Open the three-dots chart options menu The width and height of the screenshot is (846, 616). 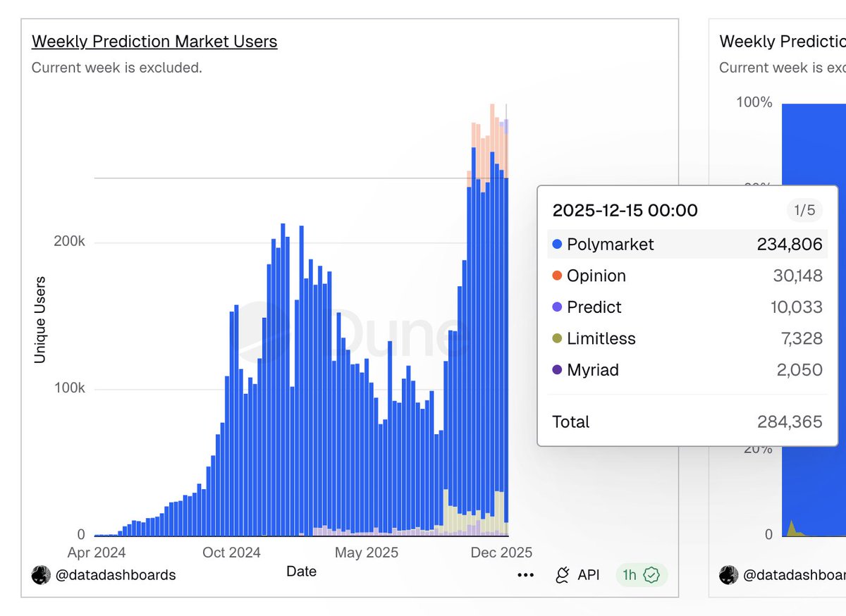click(525, 575)
